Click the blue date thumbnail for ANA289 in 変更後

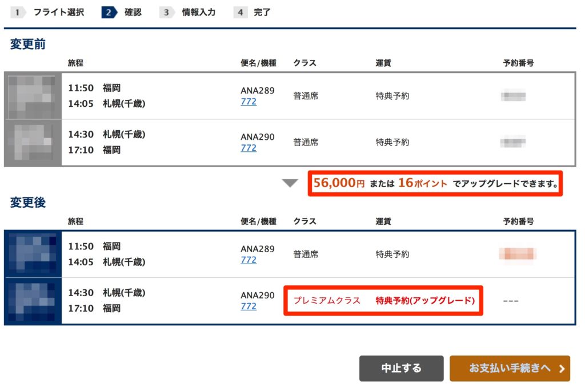(x=33, y=254)
